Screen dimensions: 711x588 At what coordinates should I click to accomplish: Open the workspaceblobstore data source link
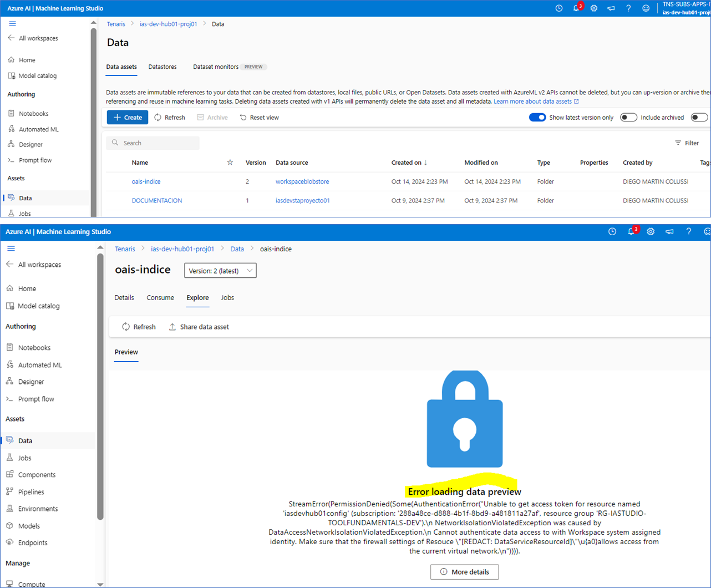pos(302,181)
